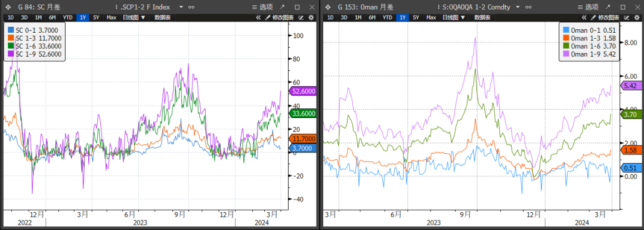Open the 数据表 data table in the Oman panel

pyautogui.click(x=482, y=17)
